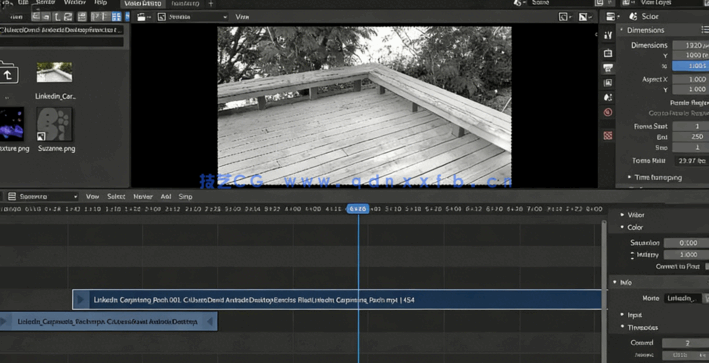Open the File menu
The width and height of the screenshot is (709, 363).
coord(23,3)
